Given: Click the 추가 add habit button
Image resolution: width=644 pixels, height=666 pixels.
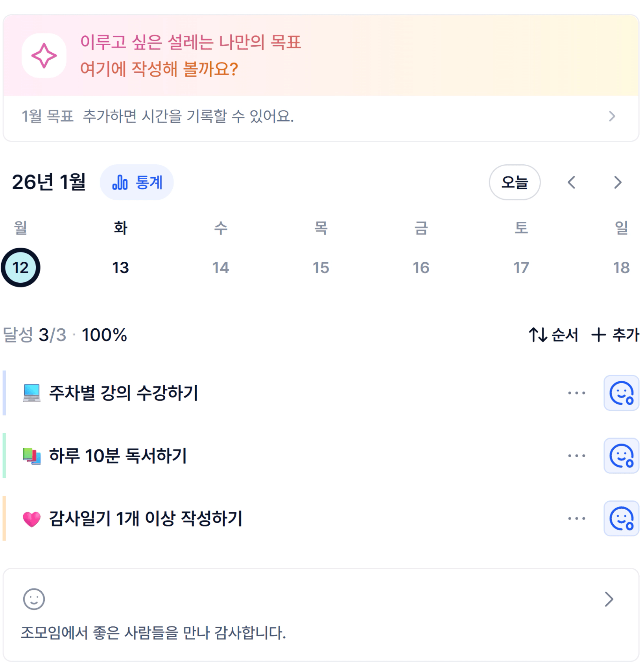Looking at the screenshot, I should [615, 335].
